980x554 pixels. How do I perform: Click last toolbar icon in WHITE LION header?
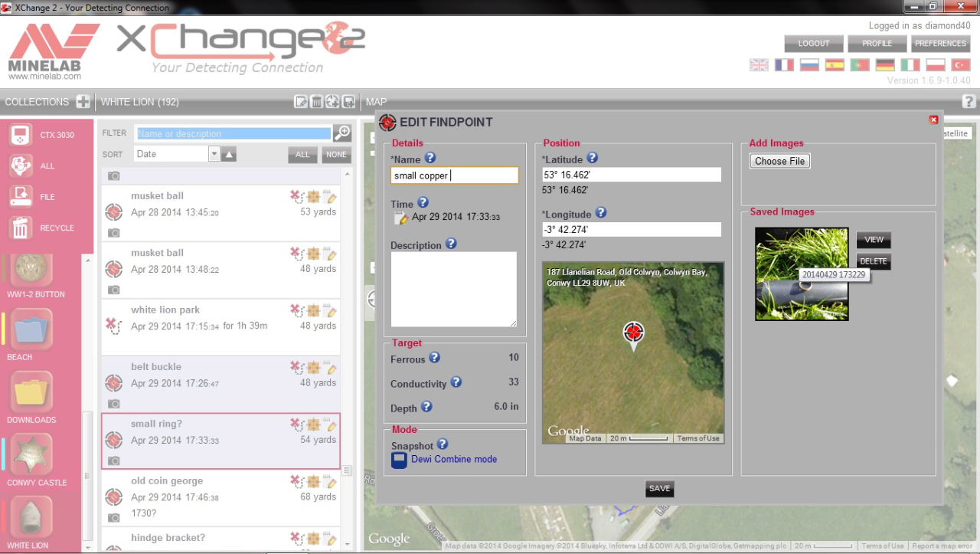click(x=348, y=102)
